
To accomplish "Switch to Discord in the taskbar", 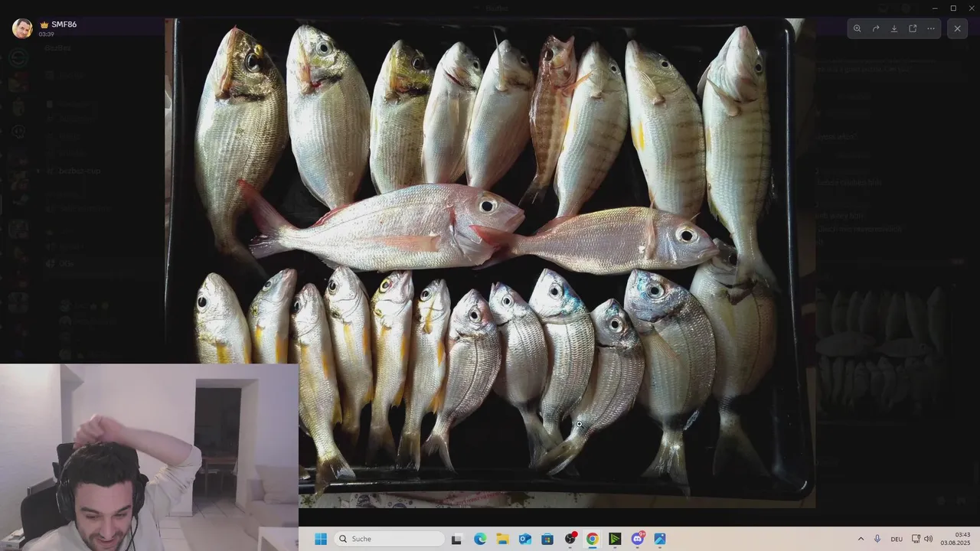I will tap(638, 539).
